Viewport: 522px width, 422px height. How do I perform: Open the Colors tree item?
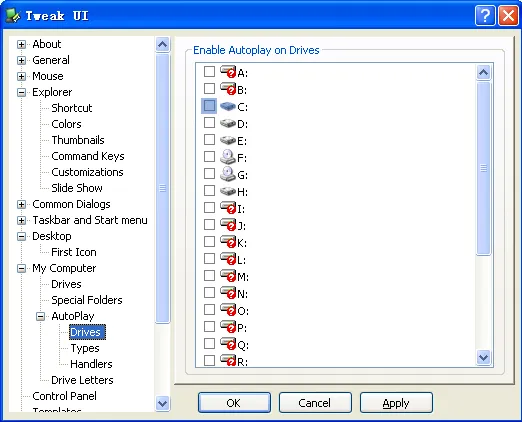click(66, 124)
